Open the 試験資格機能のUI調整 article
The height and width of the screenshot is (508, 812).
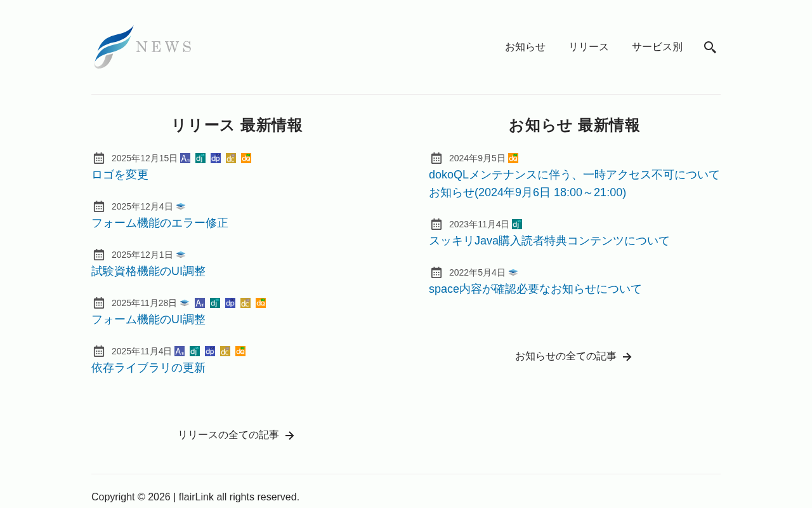tap(148, 271)
